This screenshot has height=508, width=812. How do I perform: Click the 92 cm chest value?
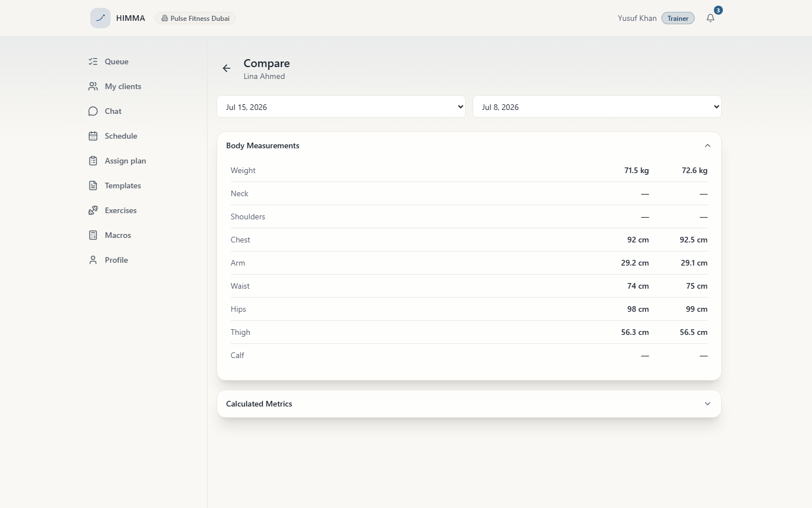tap(638, 240)
